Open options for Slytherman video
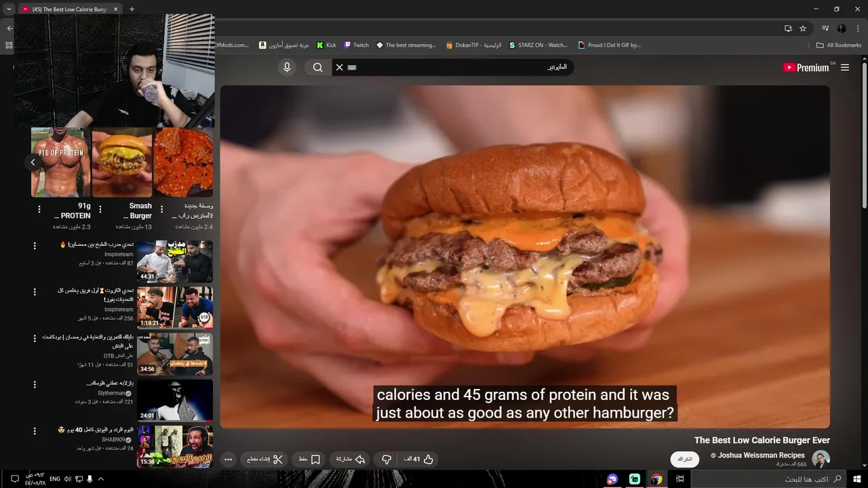The image size is (868, 488). (35, 384)
